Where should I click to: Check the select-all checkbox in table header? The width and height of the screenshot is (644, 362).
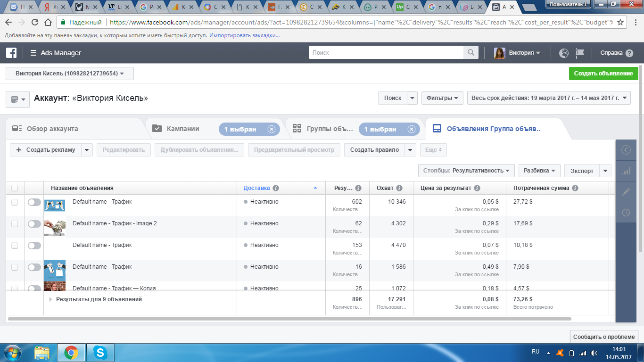point(15,188)
